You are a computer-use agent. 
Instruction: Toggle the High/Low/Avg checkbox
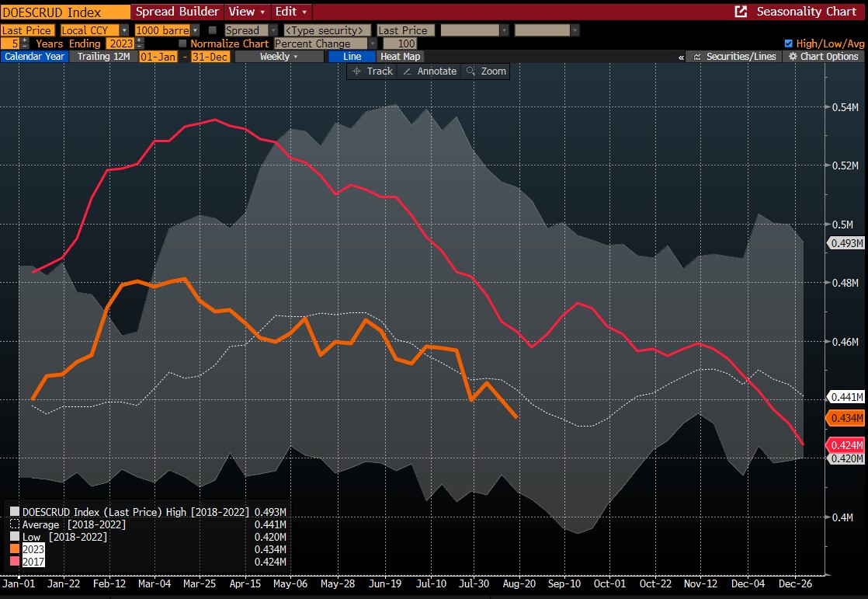tap(789, 44)
